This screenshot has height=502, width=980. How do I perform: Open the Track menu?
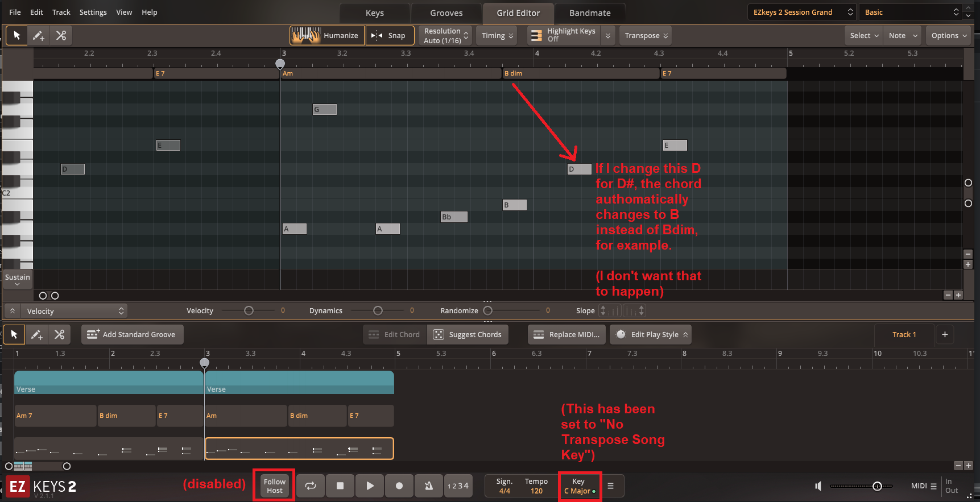click(x=61, y=12)
